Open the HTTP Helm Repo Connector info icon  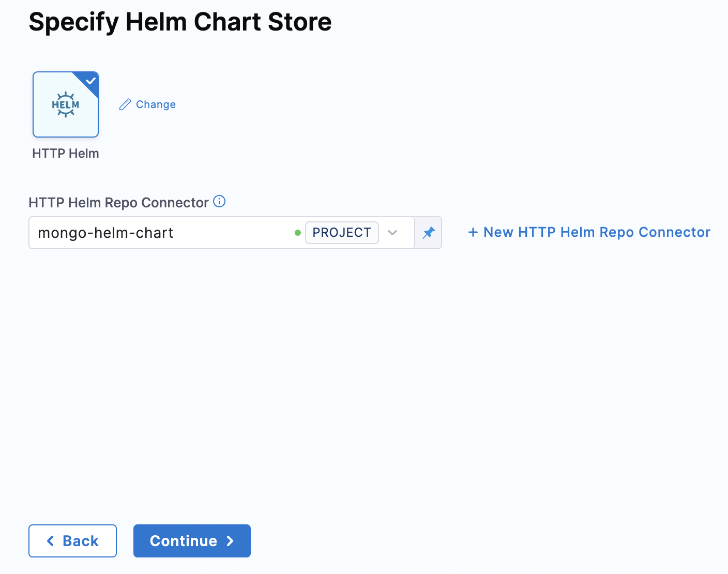(x=219, y=202)
